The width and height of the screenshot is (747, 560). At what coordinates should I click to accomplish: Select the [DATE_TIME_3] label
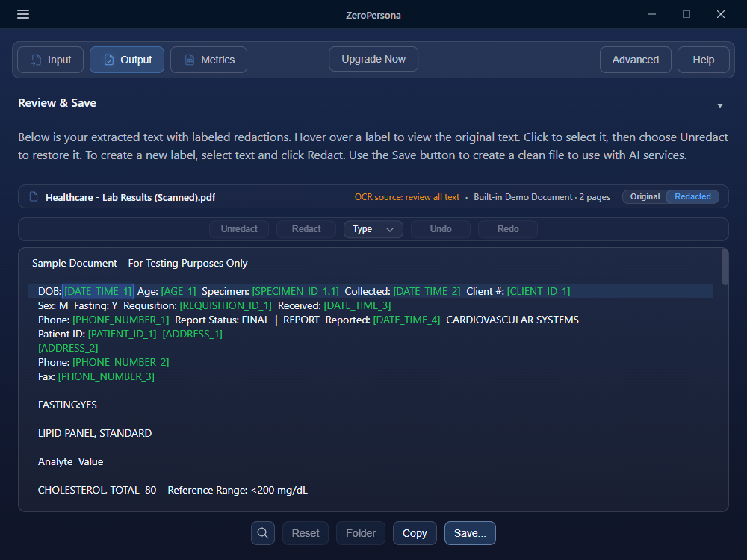point(357,305)
